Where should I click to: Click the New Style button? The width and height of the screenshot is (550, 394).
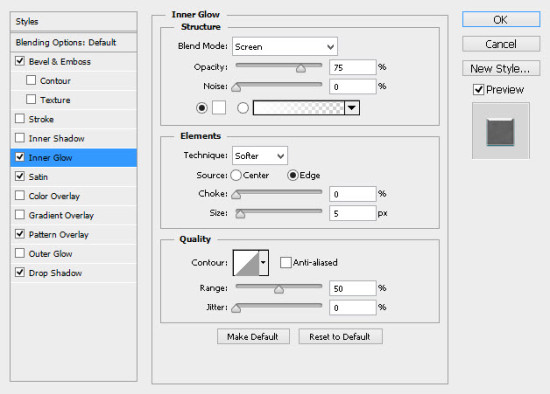coord(501,68)
